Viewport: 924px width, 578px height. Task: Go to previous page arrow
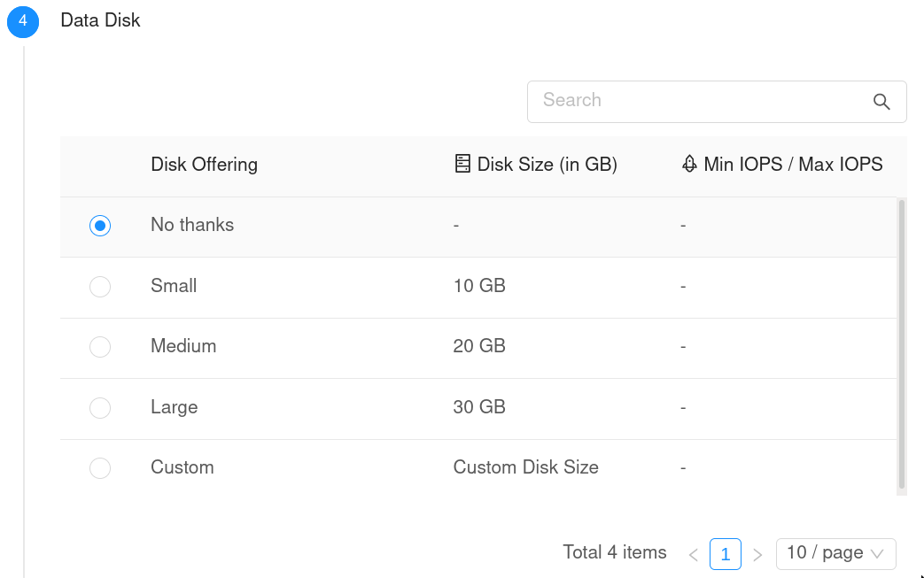click(694, 555)
